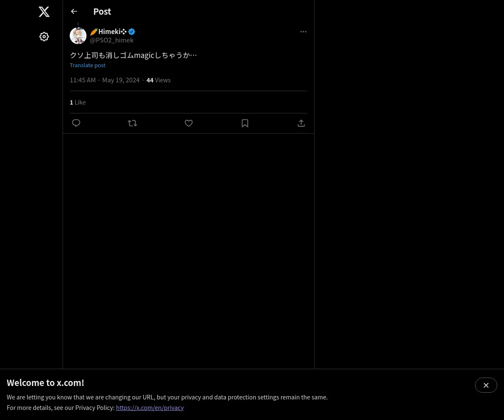Viewport: 504px width, 420px height.
Task: Open the three-dot more menu on post
Action: pyautogui.click(x=303, y=31)
